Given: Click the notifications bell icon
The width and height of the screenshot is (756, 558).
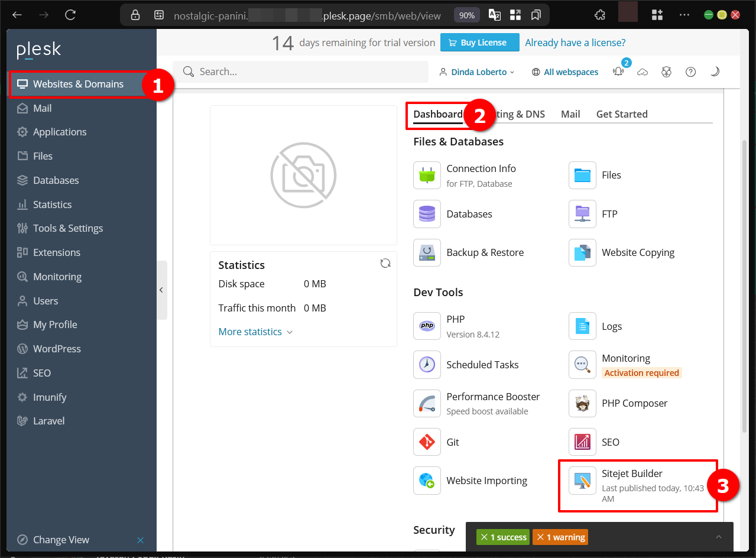Looking at the screenshot, I should point(618,72).
